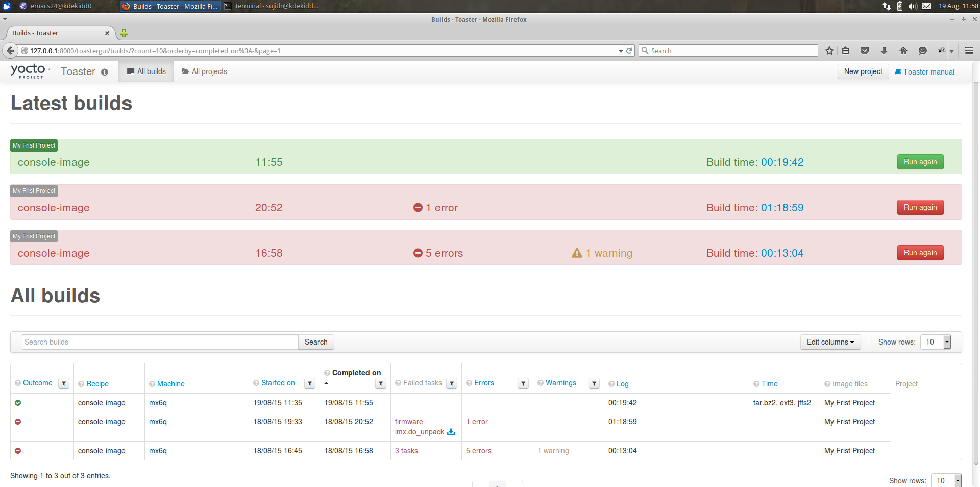
Task: Close the Builds - Toaster tab
Action: [x=107, y=33]
